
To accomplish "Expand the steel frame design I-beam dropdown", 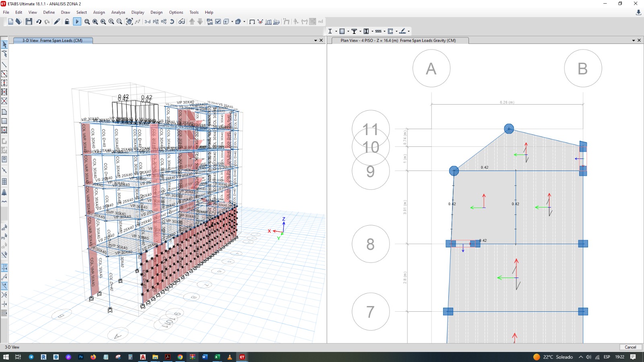I will pyautogui.click(x=336, y=31).
